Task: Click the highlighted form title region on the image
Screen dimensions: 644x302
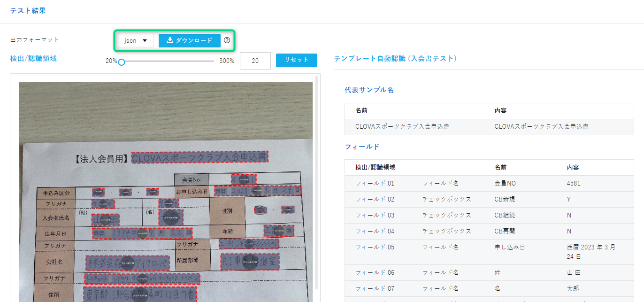Action: pyautogui.click(x=199, y=157)
